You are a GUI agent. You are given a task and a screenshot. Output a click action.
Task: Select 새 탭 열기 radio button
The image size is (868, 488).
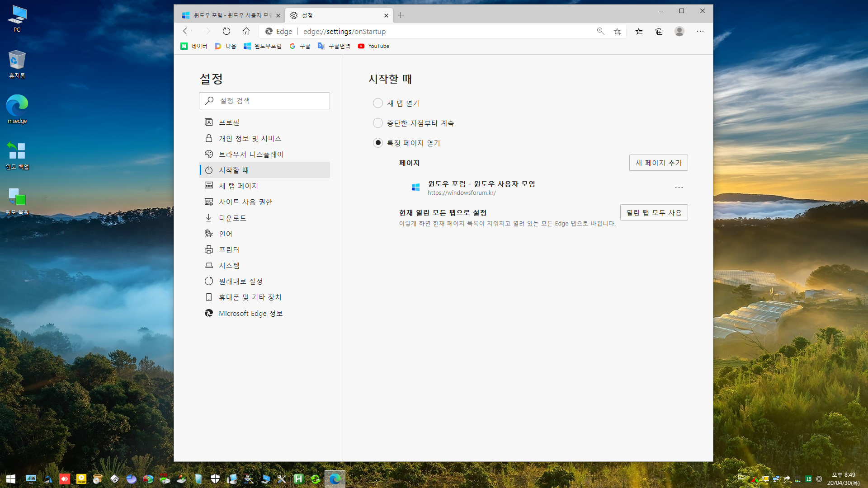click(x=377, y=103)
